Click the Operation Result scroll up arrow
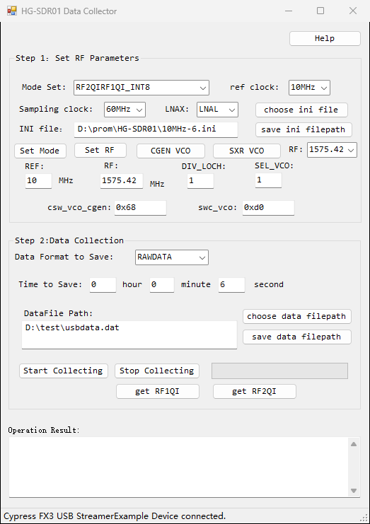The width and height of the screenshot is (370, 524). [354, 444]
